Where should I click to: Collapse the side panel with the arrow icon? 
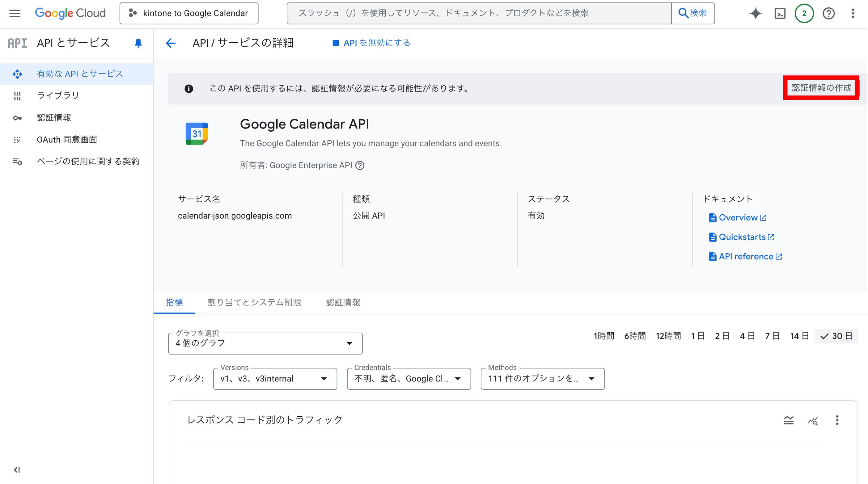point(17,469)
